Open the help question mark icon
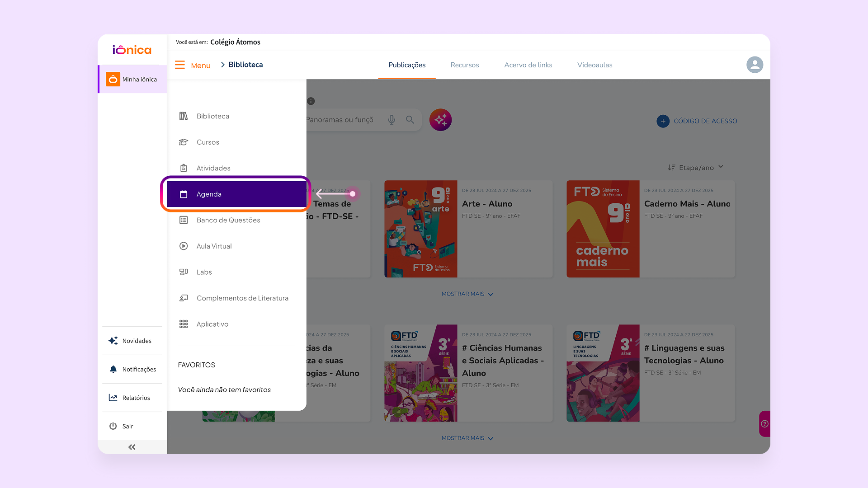 (x=764, y=424)
